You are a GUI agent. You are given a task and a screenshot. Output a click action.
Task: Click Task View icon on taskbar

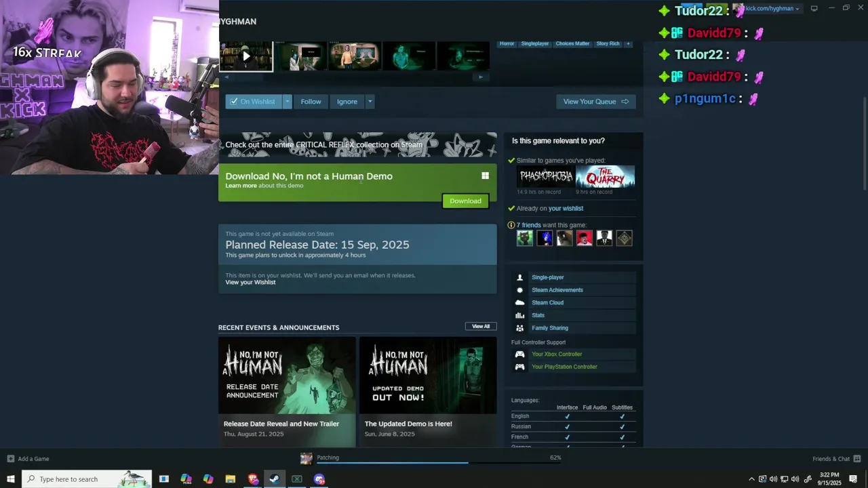(x=164, y=479)
